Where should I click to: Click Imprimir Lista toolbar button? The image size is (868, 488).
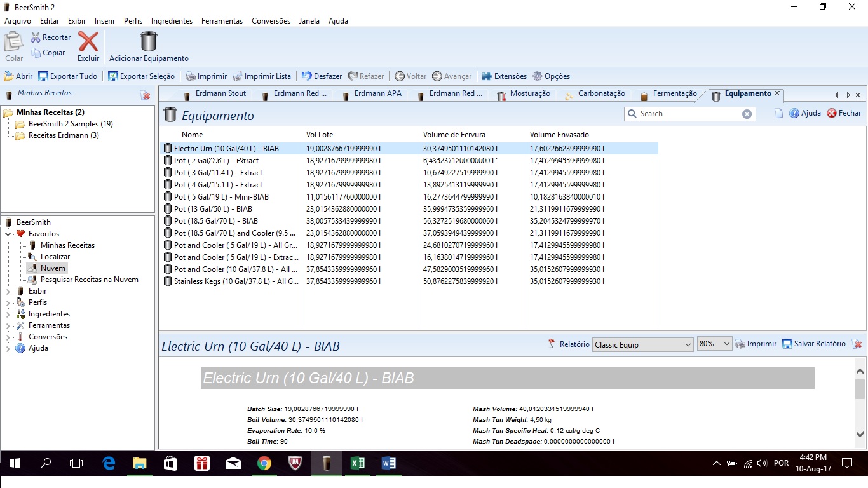pyautogui.click(x=261, y=76)
